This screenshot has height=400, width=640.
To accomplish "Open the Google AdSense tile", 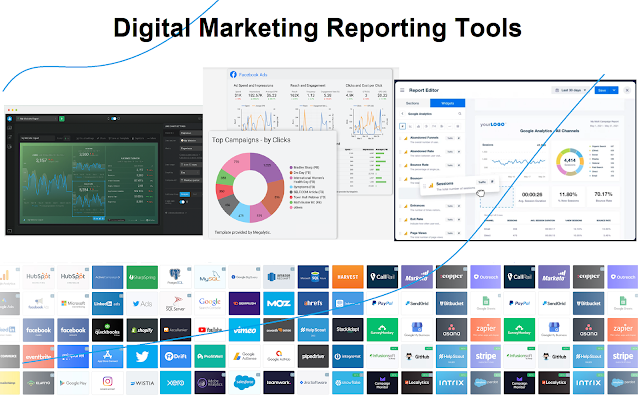I will (x=244, y=356).
